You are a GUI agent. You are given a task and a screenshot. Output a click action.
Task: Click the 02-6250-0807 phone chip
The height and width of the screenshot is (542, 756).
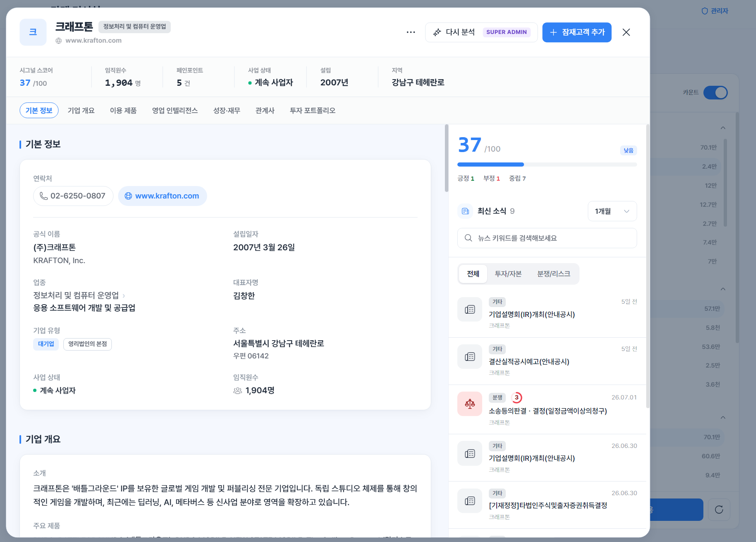coord(73,196)
